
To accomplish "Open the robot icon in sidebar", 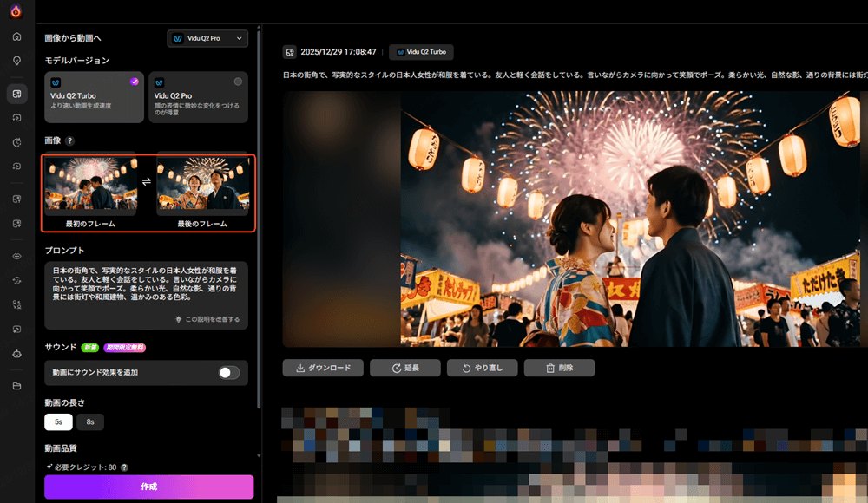I will tap(16, 354).
